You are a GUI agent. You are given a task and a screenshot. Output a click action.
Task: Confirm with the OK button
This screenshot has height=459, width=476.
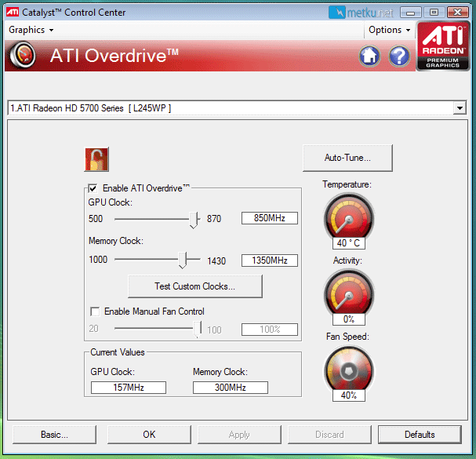coord(149,435)
